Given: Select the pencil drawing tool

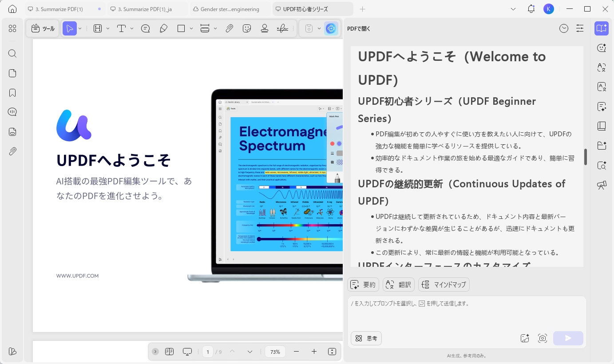Looking at the screenshot, I should (x=163, y=29).
